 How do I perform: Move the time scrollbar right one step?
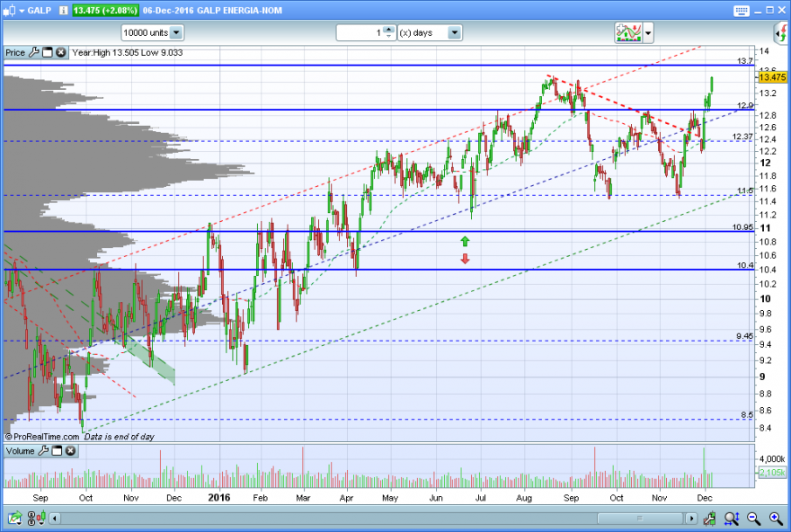point(691,519)
